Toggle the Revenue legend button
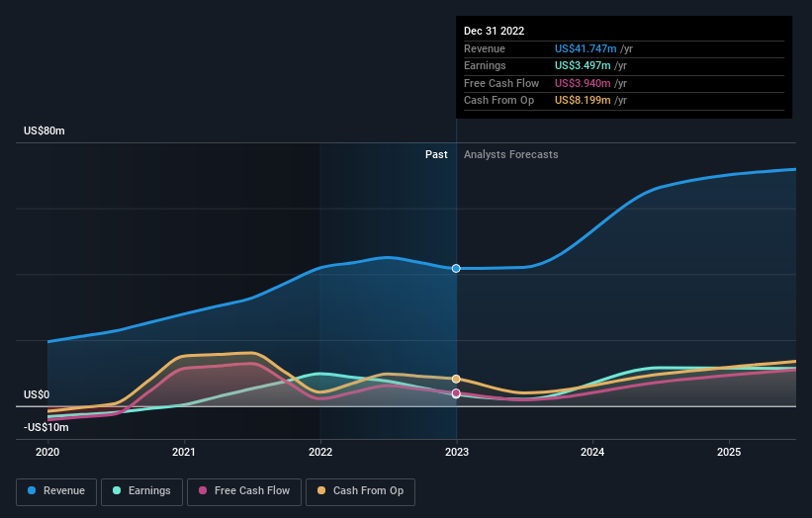This screenshot has width=812, height=518. [x=56, y=491]
